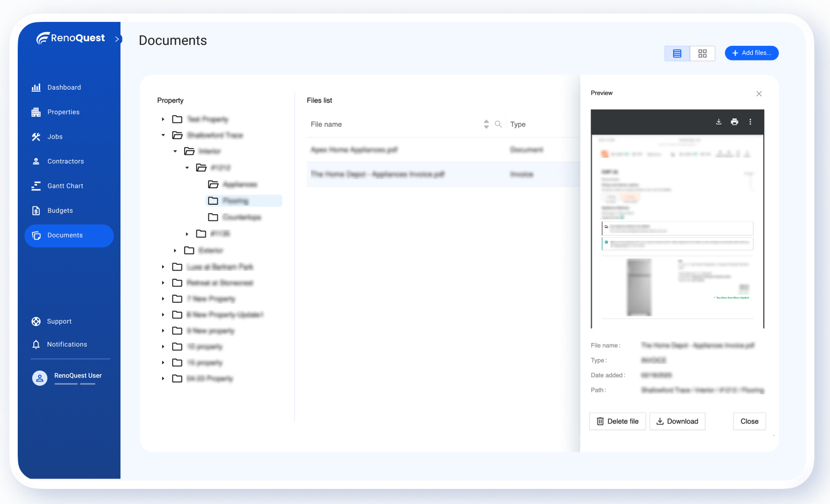
Task: Expand the #1126 folder arrow
Action: tap(187, 234)
